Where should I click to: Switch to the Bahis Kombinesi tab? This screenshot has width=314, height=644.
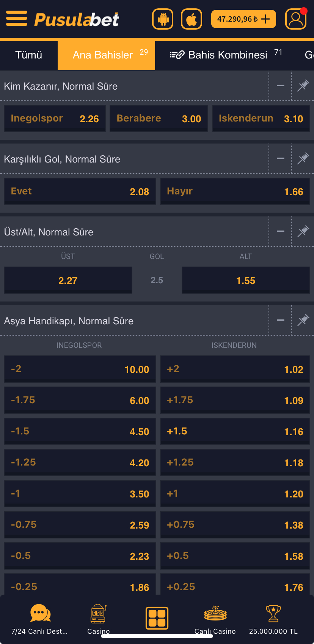tap(225, 55)
